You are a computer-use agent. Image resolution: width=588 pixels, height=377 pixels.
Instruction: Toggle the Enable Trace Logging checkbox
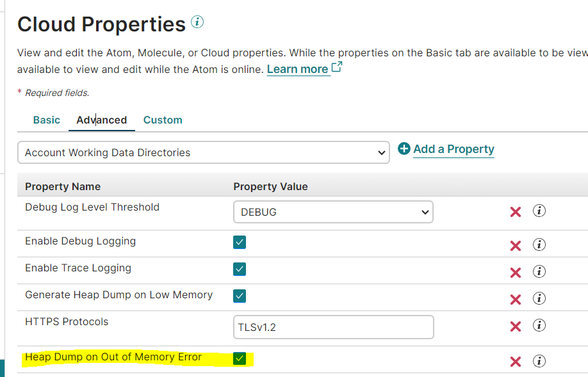click(240, 269)
